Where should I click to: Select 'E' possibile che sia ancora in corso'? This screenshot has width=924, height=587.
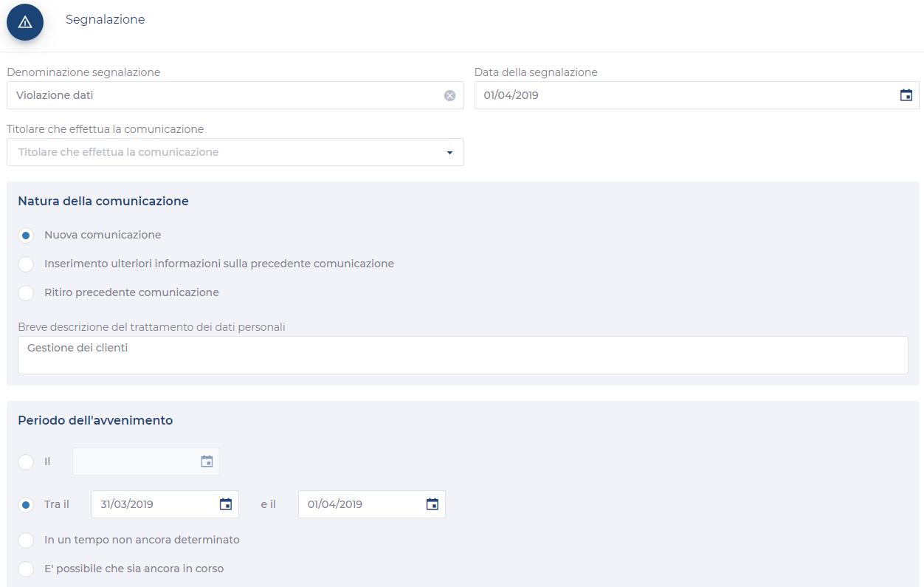click(x=26, y=569)
